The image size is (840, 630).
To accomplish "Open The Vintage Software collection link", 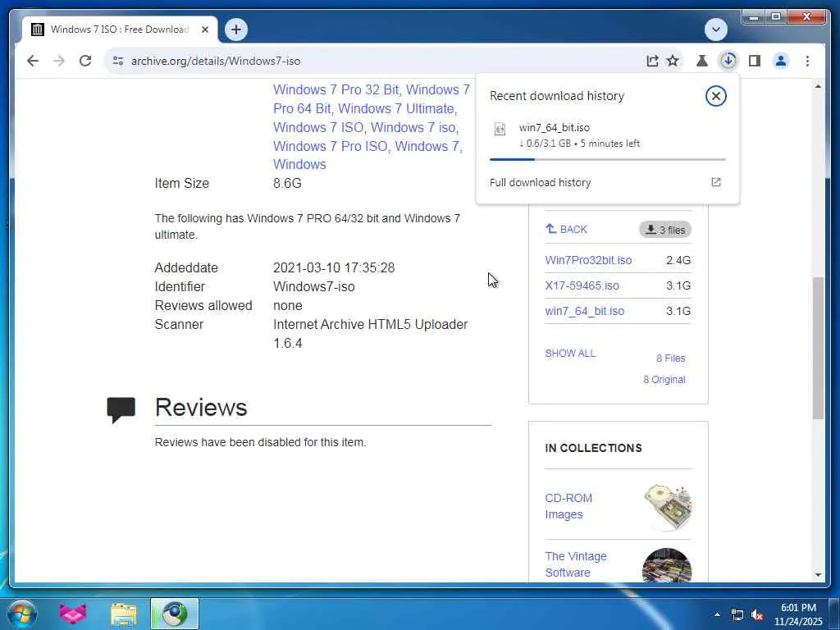I will click(576, 564).
